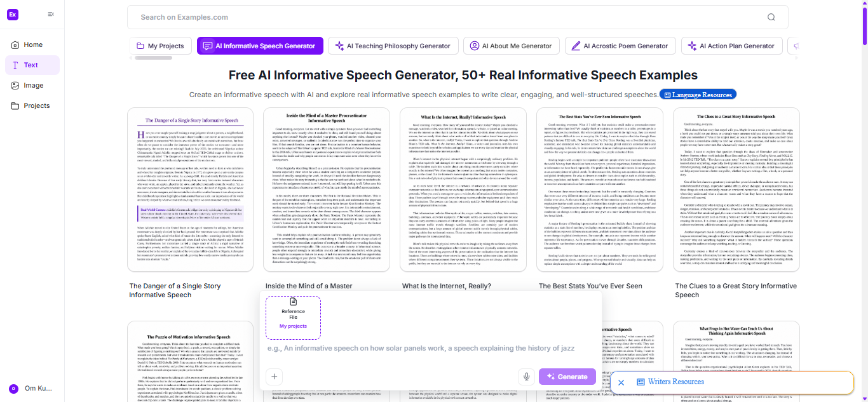Switch to AI Acrostic Poem Generator

pos(621,46)
